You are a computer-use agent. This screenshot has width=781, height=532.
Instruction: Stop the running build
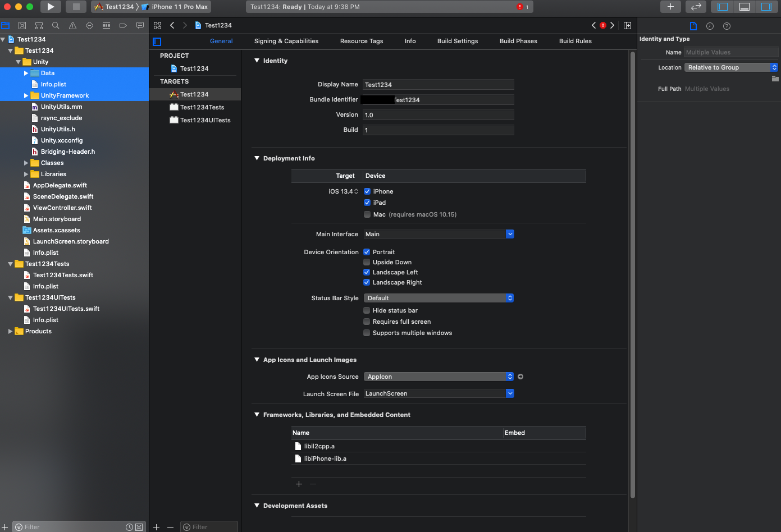(76, 7)
